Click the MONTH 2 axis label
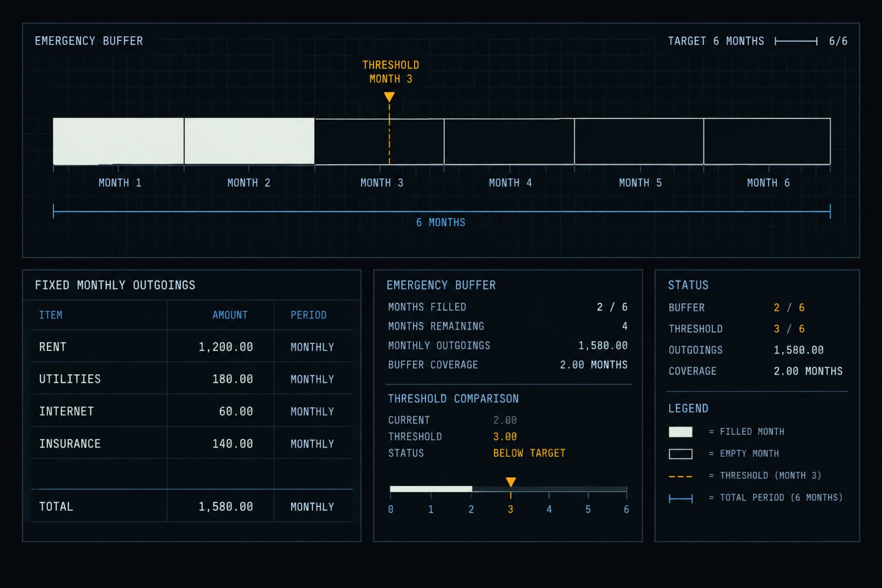Screen dimensions: 882x588 click(249, 183)
